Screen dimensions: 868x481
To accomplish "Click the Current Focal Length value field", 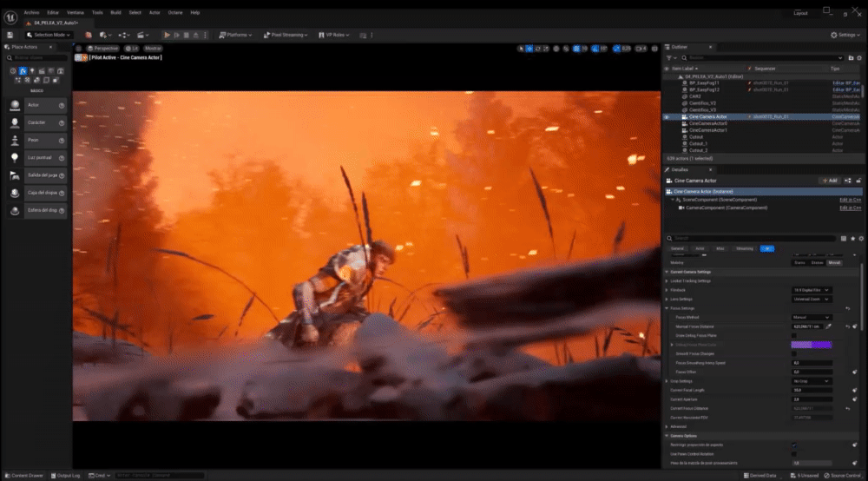I will [x=812, y=390].
